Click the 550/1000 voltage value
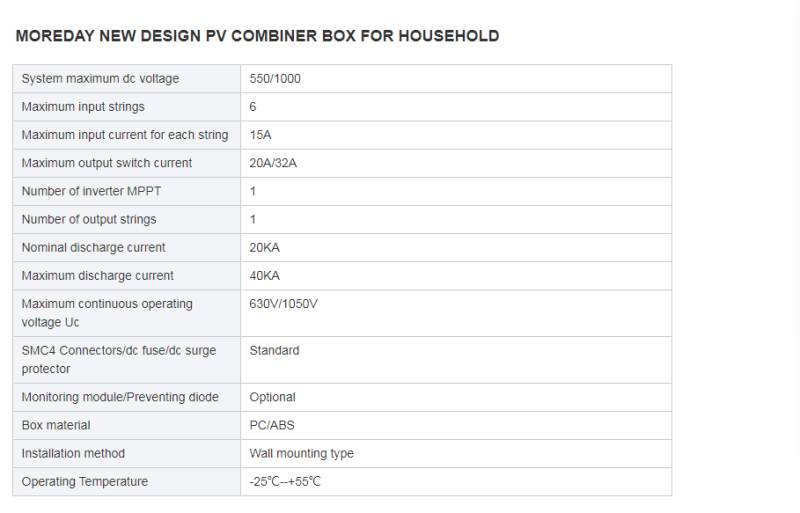Image resolution: width=800 pixels, height=513 pixels. (275, 79)
